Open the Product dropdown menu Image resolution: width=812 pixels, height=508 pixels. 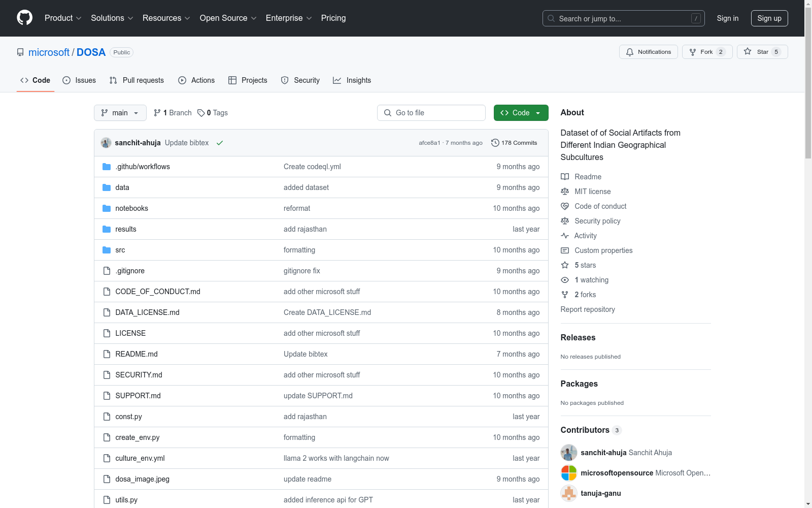[x=63, y=18]
